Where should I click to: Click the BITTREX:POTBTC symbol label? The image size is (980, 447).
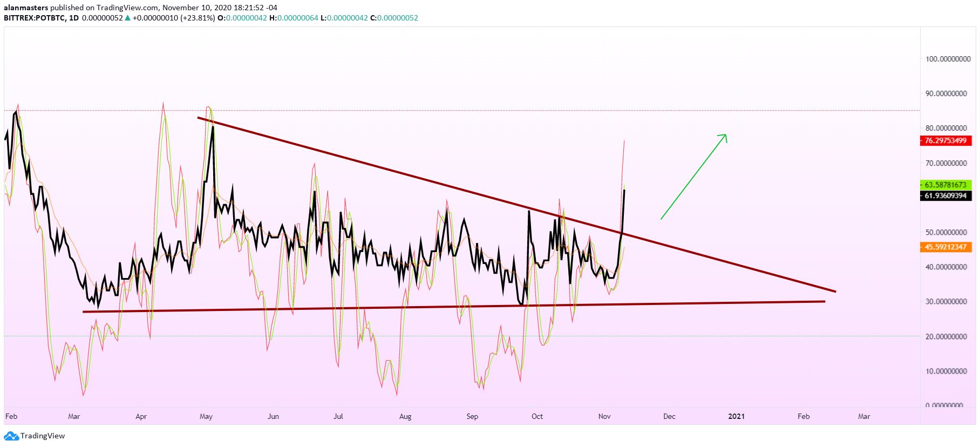click(35, 18)
